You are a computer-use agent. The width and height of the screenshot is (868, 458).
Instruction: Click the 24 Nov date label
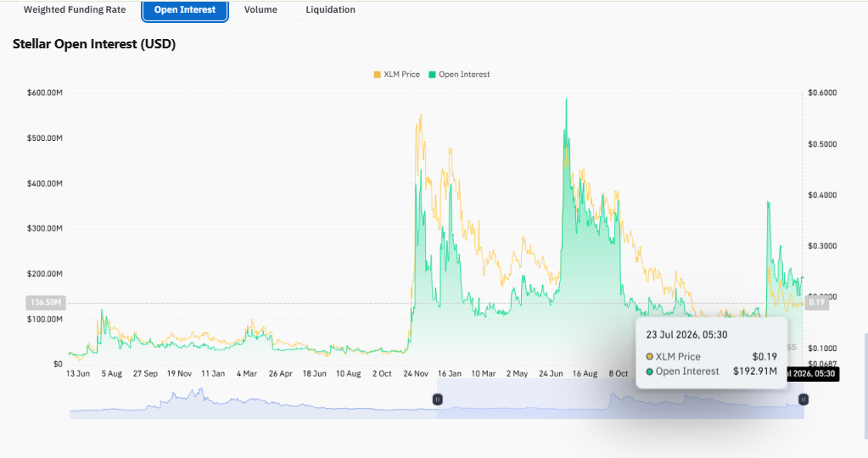click(416, 374)
